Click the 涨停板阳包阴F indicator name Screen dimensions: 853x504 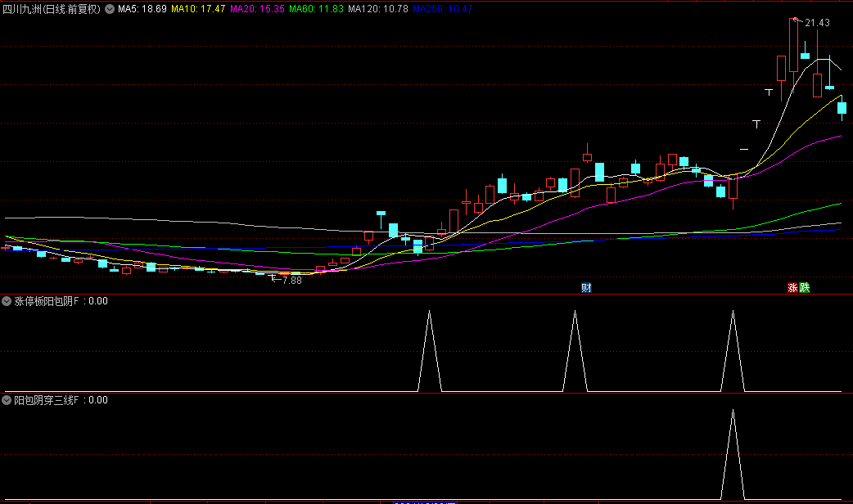click(47, 301)
